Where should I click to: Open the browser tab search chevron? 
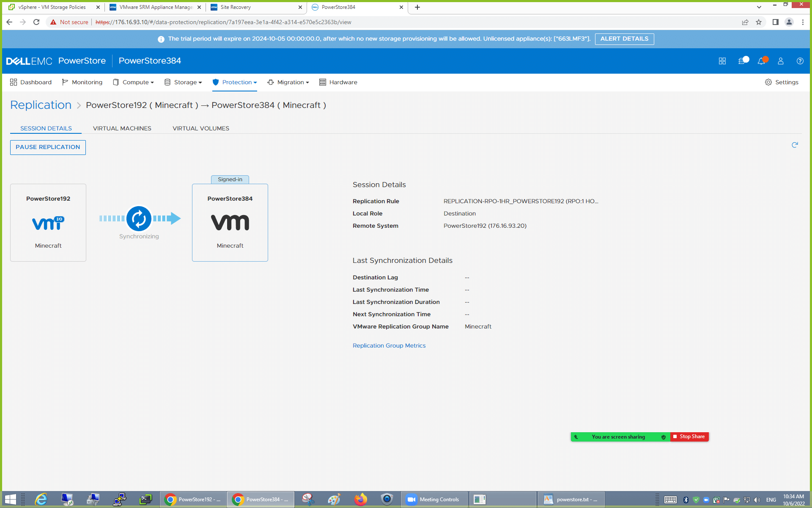pyautogui.click(x=759, y=7)
